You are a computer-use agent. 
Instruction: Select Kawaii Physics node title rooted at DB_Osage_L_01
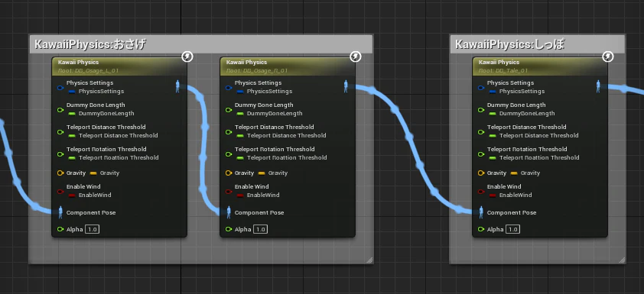pyautogui.click(x=79, y=63)
